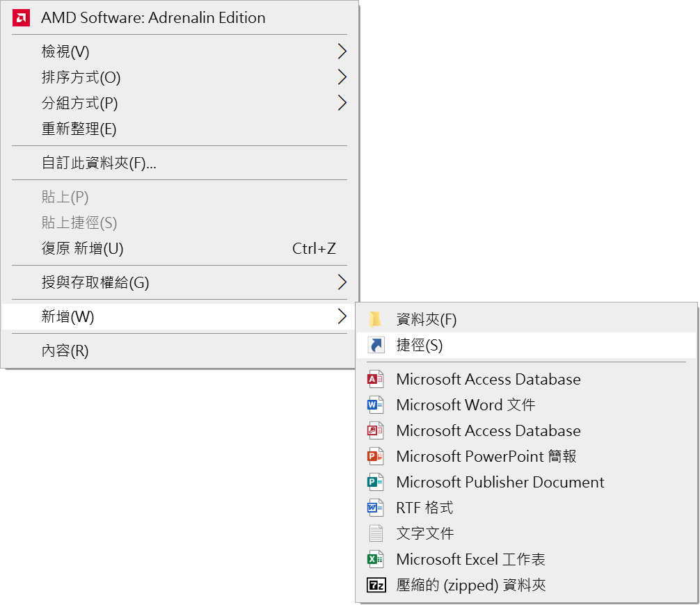
Task: Click the chevron next to 新增(W)
Action: (x=342, y=316)
